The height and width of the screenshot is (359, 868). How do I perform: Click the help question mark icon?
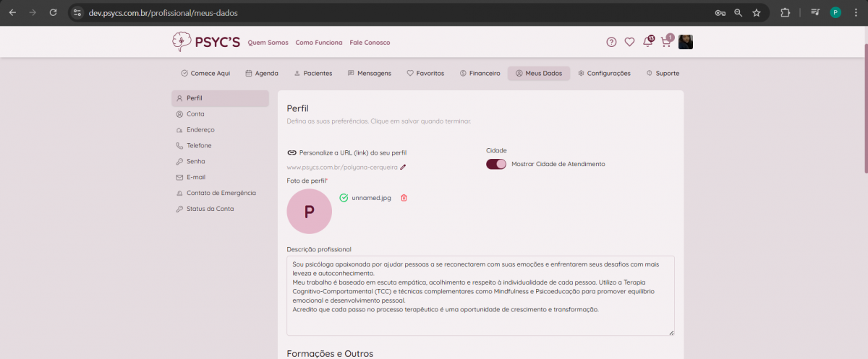click(x=611, y=42)
